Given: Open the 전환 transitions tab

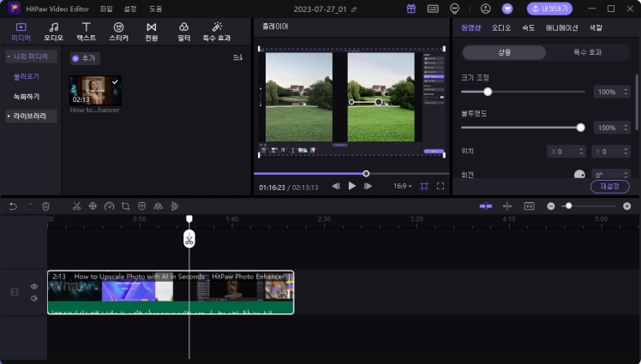Looking at the screenshot, I should pyautogui.click(x=152, y=32).
